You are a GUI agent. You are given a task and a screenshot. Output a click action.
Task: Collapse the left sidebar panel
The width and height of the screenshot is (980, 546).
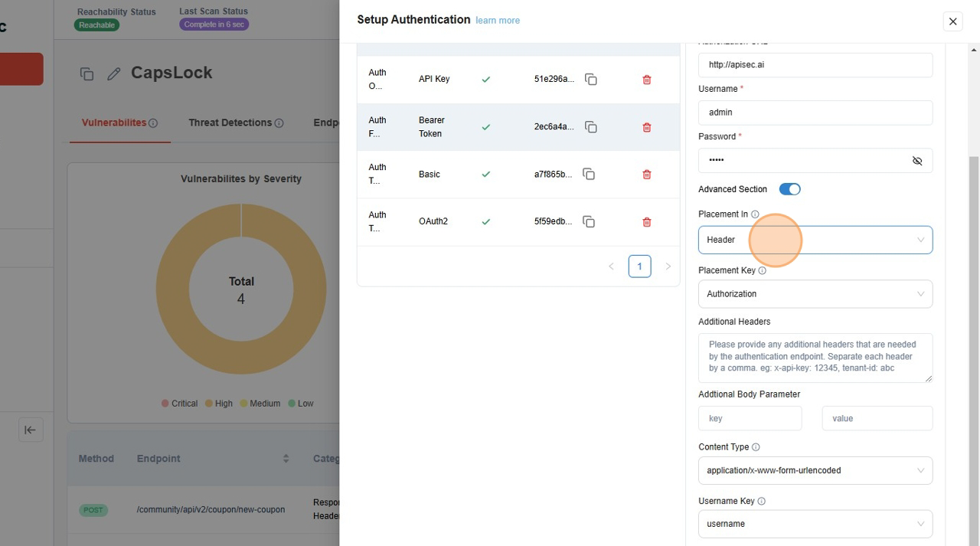[x=30, y=430]
